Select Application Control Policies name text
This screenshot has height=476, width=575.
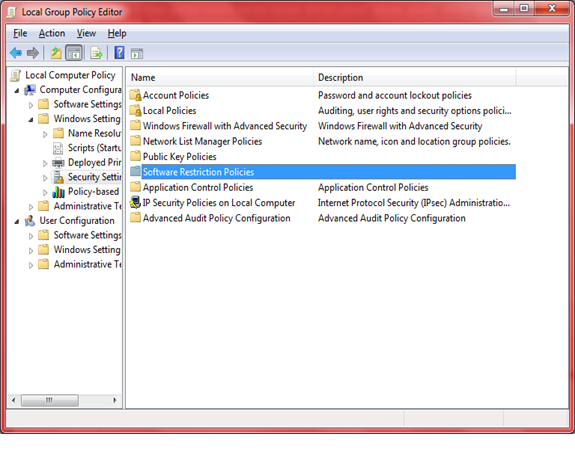[x=198, y=187]
